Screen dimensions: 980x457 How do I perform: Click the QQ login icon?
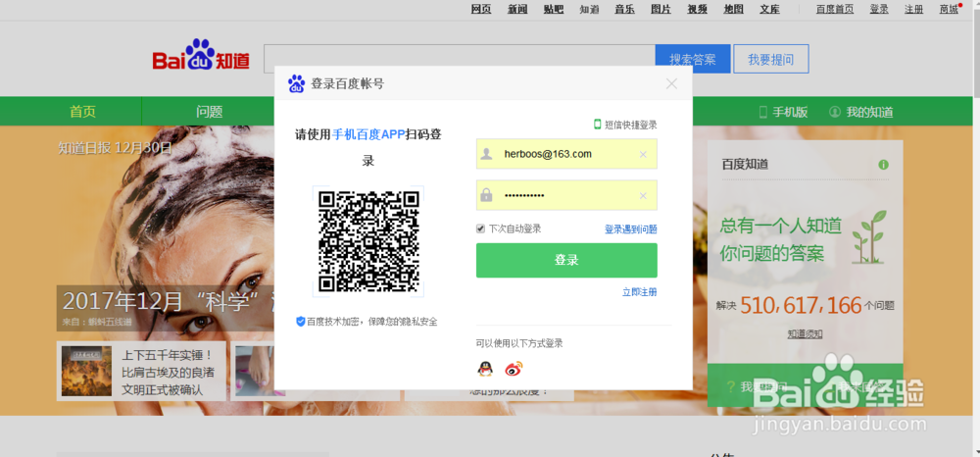(485, 369)
